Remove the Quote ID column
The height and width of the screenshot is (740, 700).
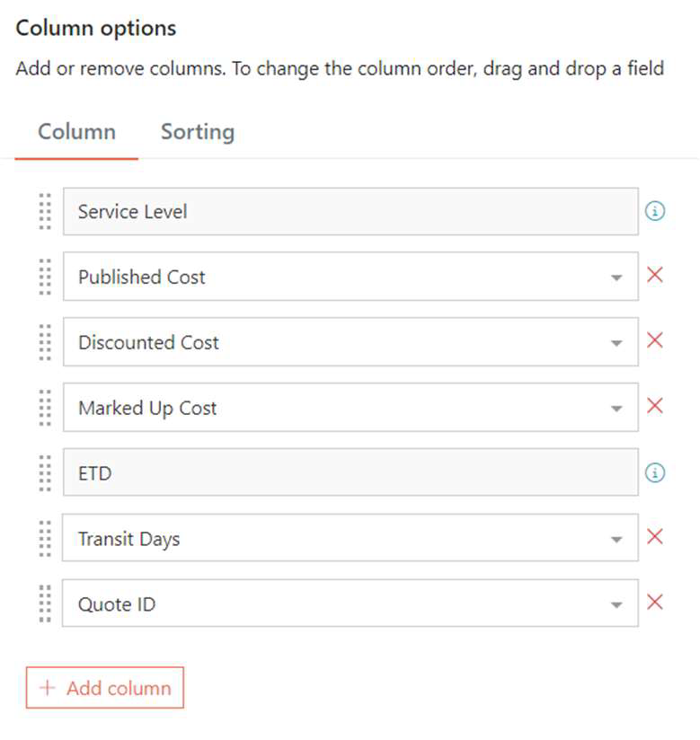pos(655,603)
